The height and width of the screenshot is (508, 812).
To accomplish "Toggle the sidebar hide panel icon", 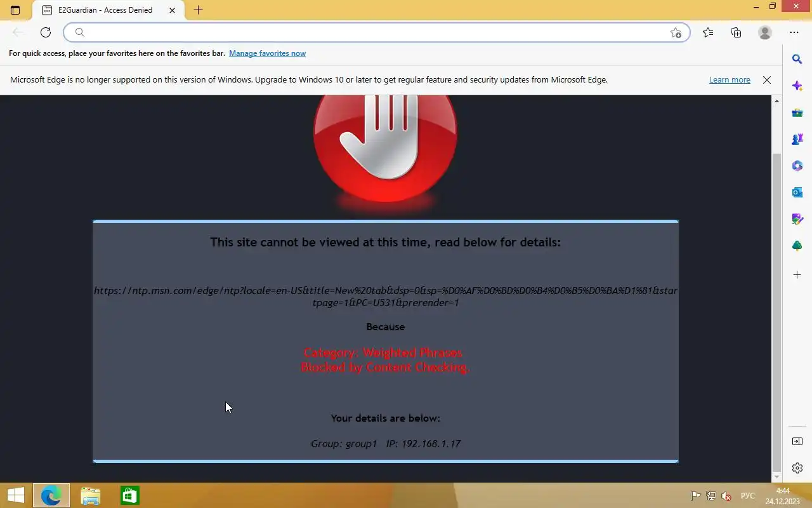I will tap(797, 441).
